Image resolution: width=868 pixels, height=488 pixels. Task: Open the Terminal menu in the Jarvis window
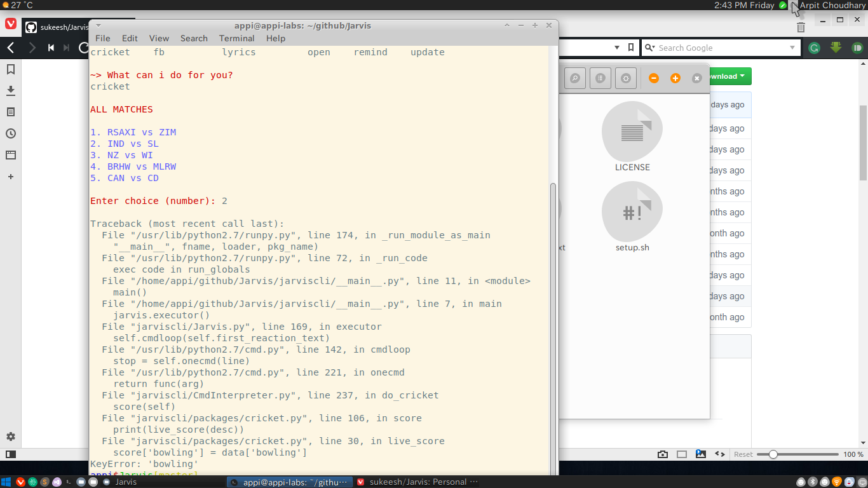[236, 38]
